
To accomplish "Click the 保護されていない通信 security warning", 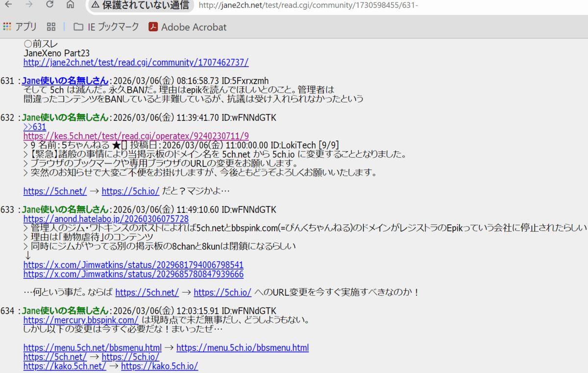I will (x=139, y=6).
